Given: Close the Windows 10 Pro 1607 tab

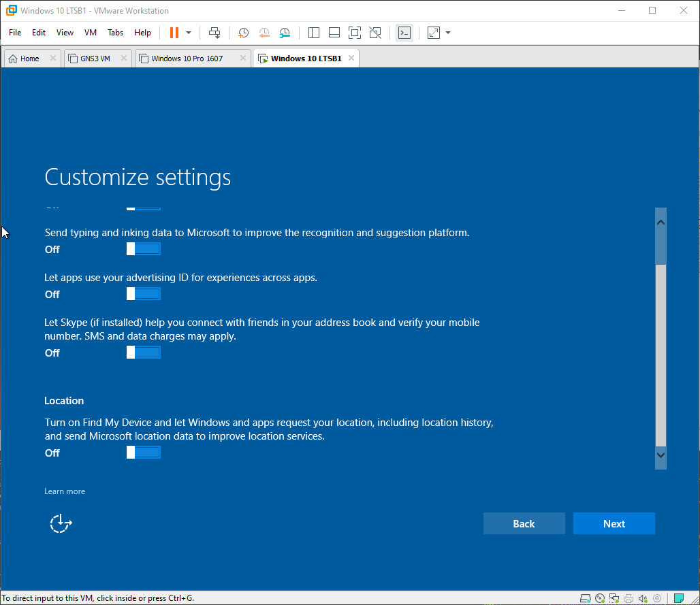Looking at the screenshot, I should click(x=243, y=58).
